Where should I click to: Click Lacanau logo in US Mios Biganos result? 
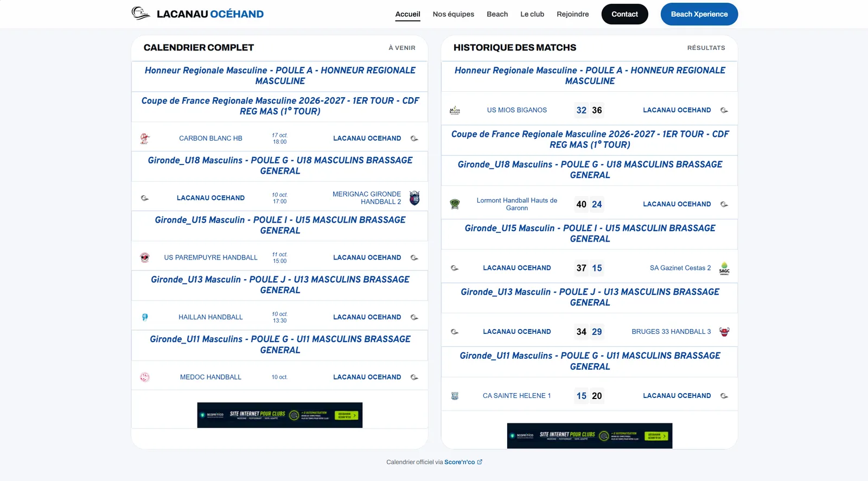pyautogui.click(x=724, y=110)
